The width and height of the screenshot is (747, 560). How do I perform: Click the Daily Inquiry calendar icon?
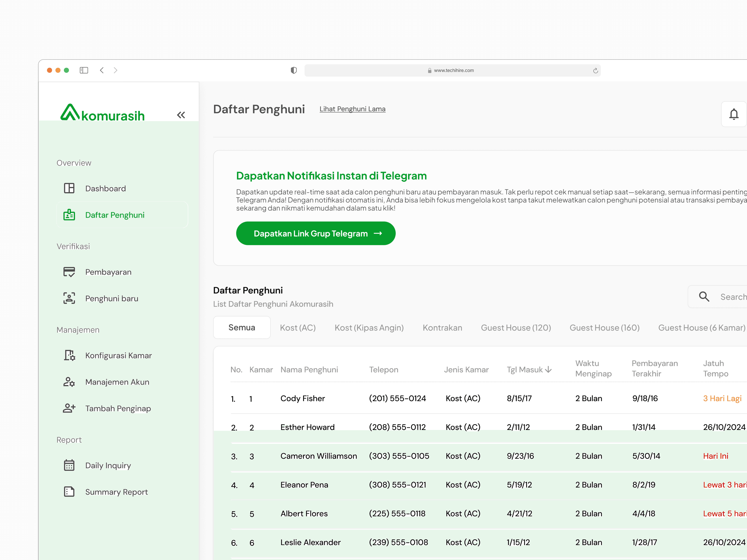pyautogui.click(x=69, y=465)
